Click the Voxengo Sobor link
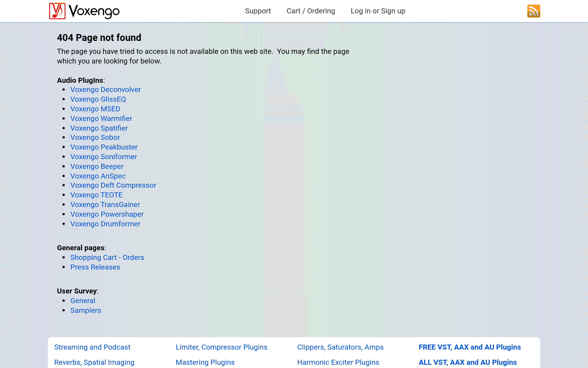 click(95, 138)
